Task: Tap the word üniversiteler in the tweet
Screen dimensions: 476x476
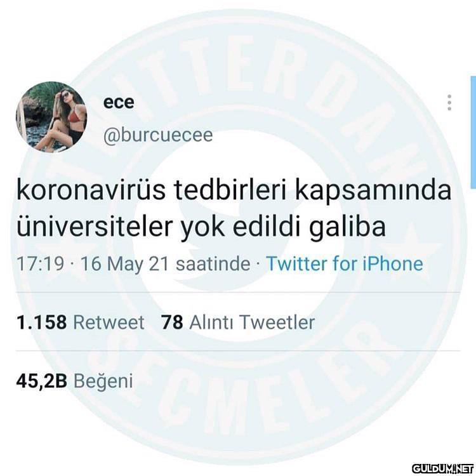Action: point(95,227)
